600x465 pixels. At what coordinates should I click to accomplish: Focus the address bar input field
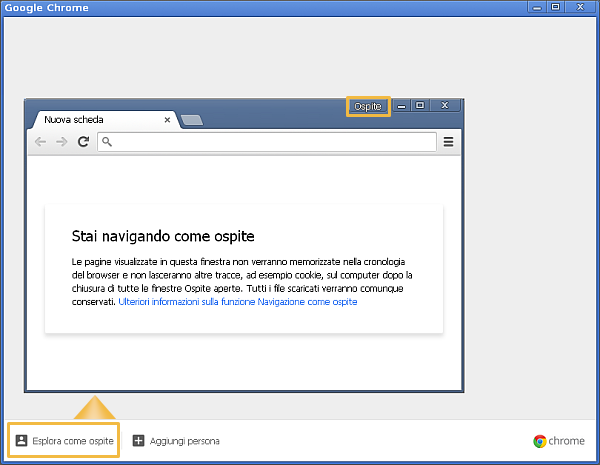click(x=267, y=142)
